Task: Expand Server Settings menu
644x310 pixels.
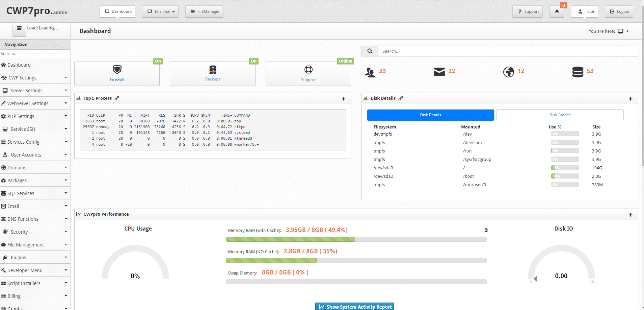Action: point(35,91)
